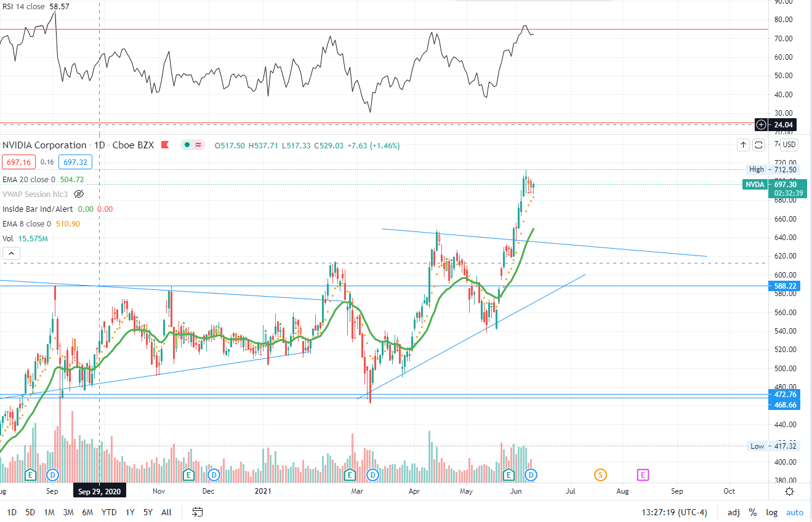The image size is (812, 522).
Task: Select the 5D date range
Action: point(30,512)
